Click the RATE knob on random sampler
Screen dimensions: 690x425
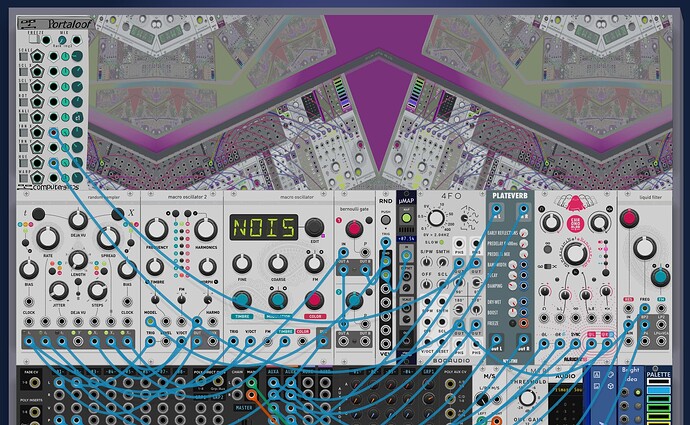coord(48,238)
